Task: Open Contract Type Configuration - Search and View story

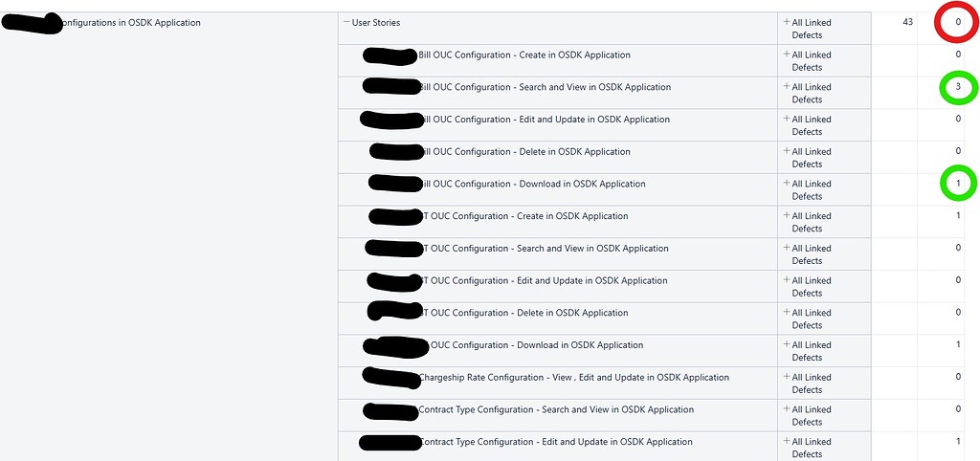Action: click(x=555, y=409)
